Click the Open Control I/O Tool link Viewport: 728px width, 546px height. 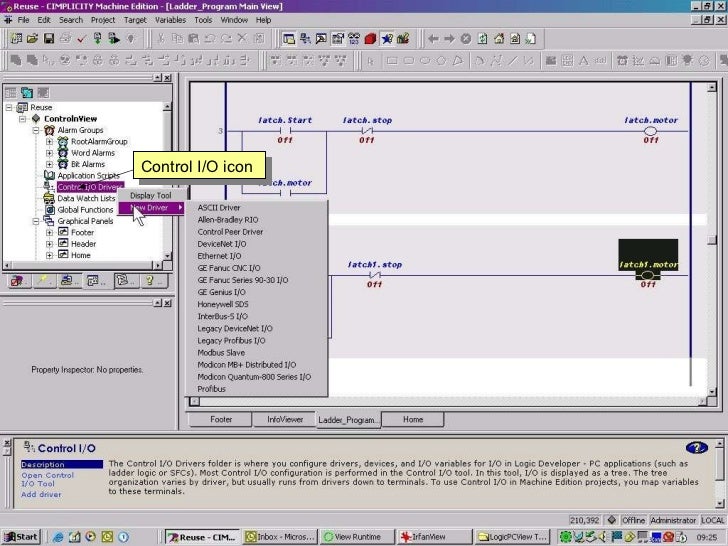[x=48, y=479]
